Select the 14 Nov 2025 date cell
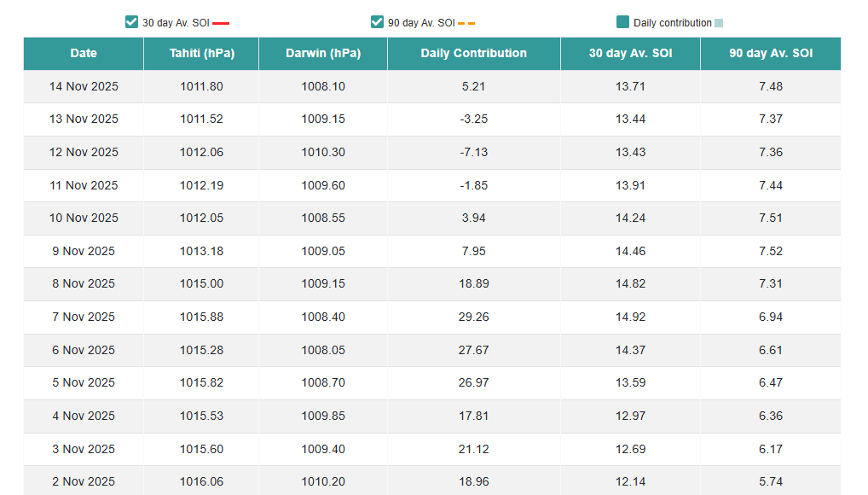868x495 pixels. click(x=84, y=86)
